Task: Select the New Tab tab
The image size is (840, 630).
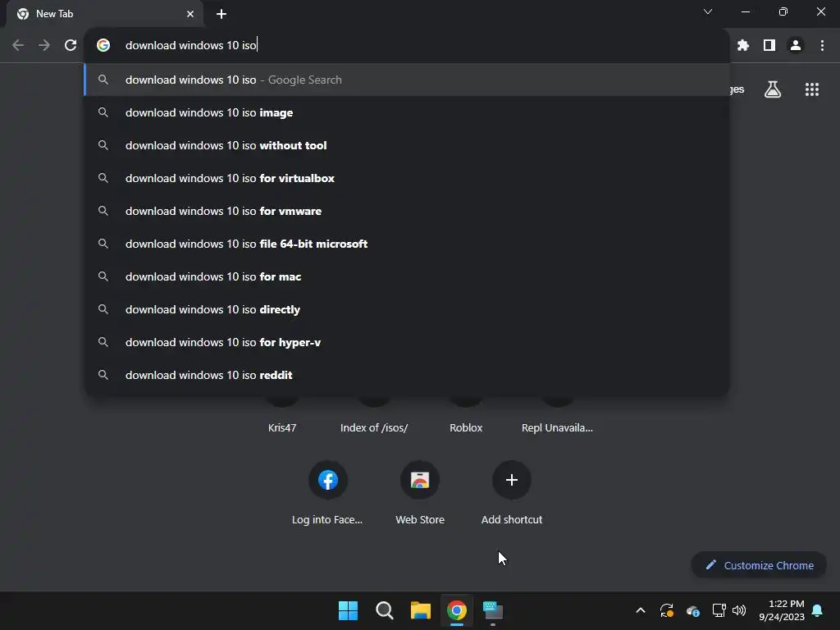Action: [105, 14]
